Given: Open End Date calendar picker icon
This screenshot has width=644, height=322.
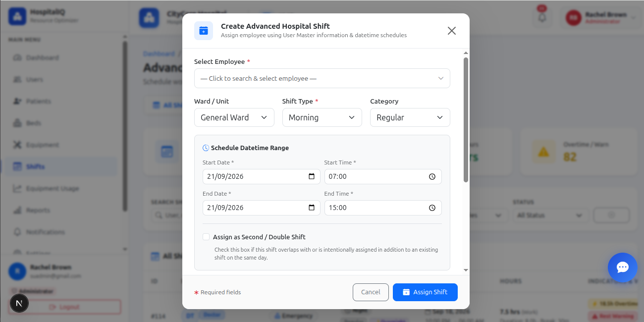Looking at the screenshot, I should tap(312, 208).
